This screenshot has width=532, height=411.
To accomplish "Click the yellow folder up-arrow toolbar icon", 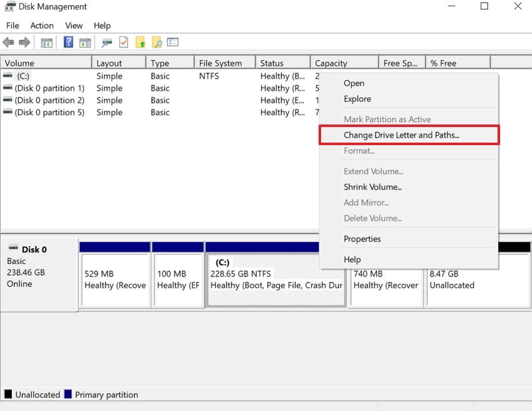I will pos(140,43).
